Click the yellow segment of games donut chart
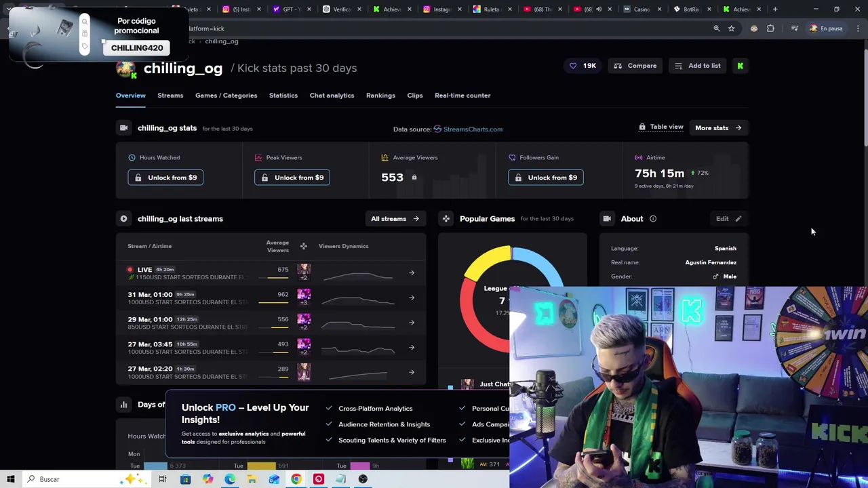This screenshot has height=488, width=868. click(488, 262)
